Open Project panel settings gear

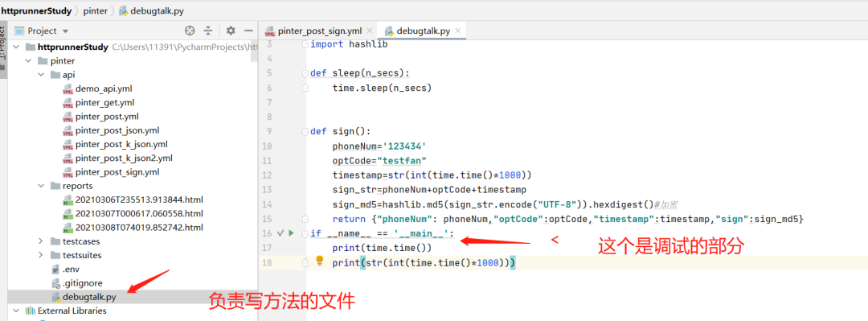[x=231, y=31]
